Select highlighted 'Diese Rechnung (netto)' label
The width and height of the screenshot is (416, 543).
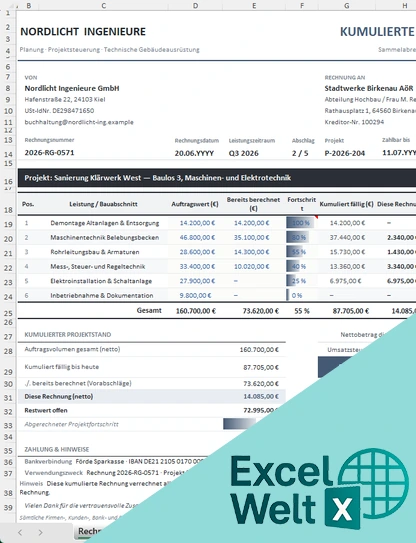point(59,397)
